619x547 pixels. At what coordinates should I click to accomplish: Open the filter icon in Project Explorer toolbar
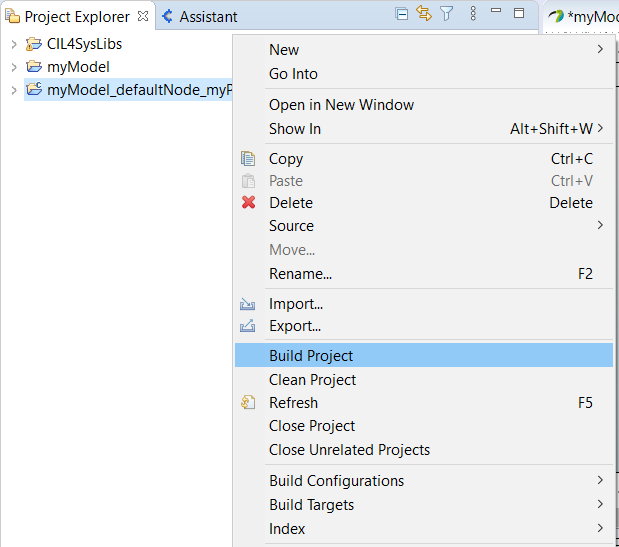[446, 14]
